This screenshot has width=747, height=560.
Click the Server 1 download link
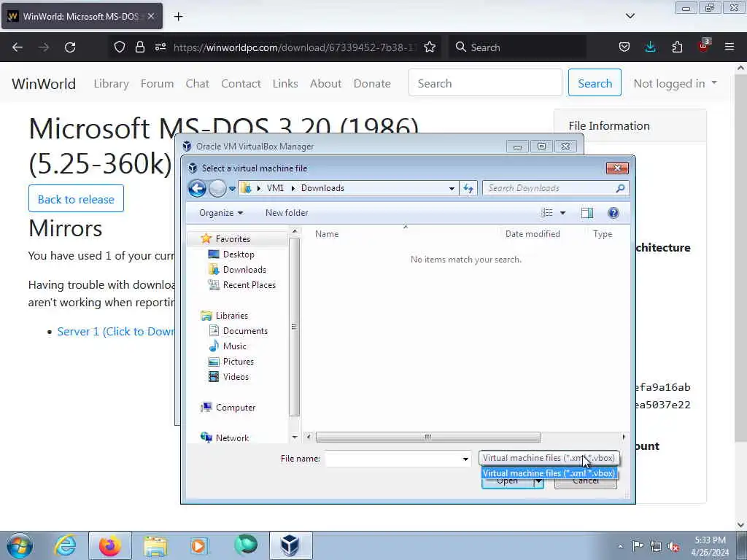(x=116, y=332)
